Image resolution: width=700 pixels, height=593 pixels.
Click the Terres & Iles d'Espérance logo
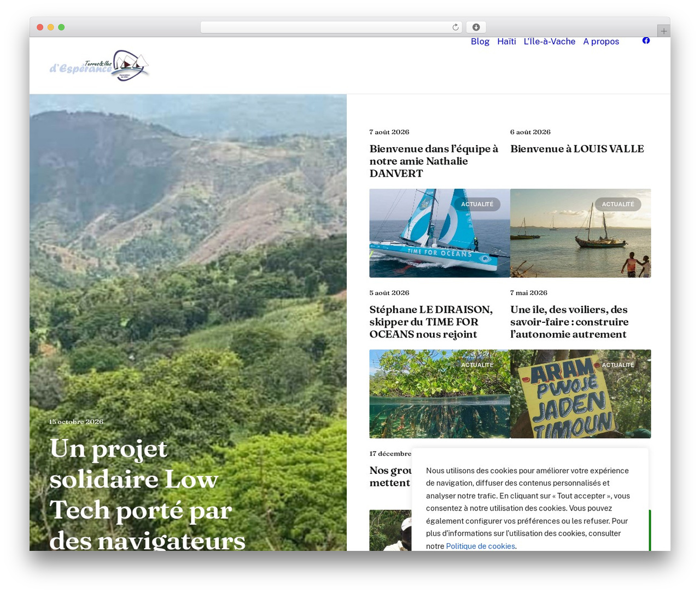point(100,66)
